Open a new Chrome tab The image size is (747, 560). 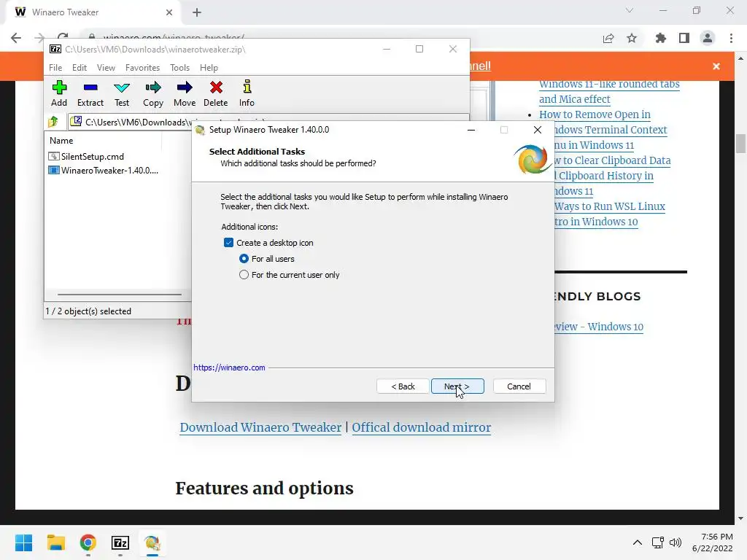pyautogui.click(x=197, y=12)
